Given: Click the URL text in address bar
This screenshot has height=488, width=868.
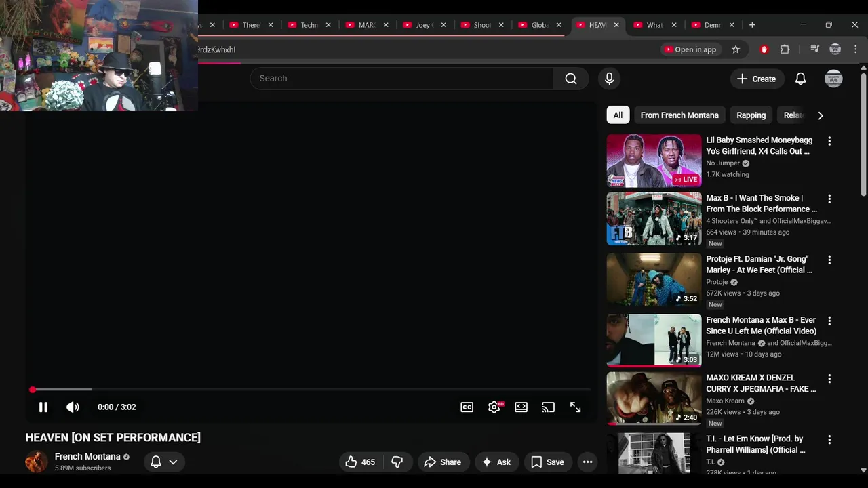Looking at the screenshot, I should click(216, 49).
